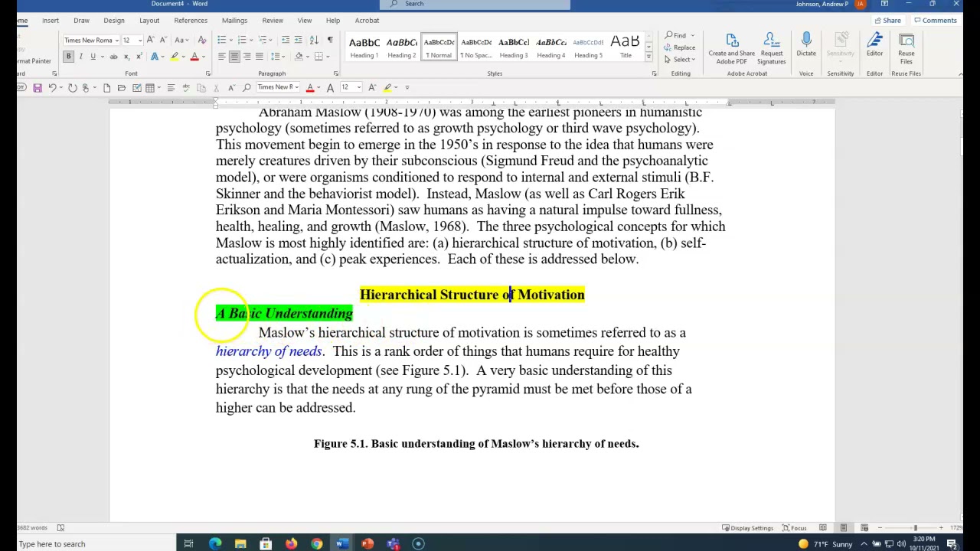980x551 pixels.
Task: Create new blank document icon in quick toolbar
Action: [106, 88]
